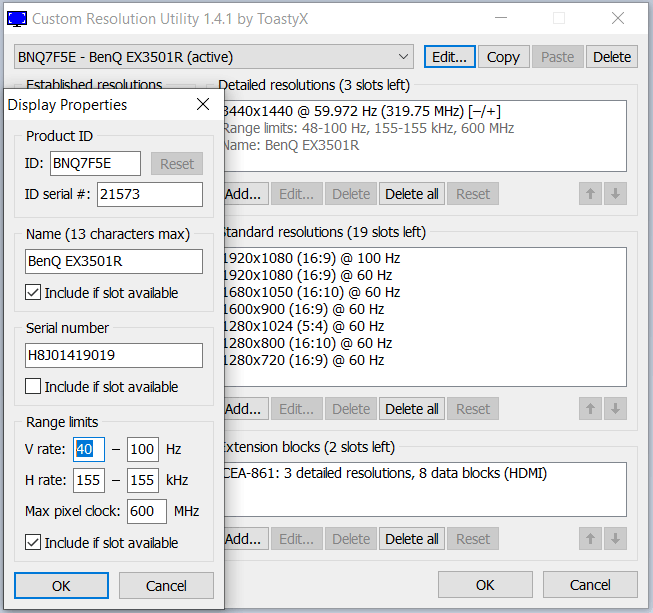The width and height of the screenshot is (653, 613).
Task: Click the Paste button
Action: click(557, 57)
